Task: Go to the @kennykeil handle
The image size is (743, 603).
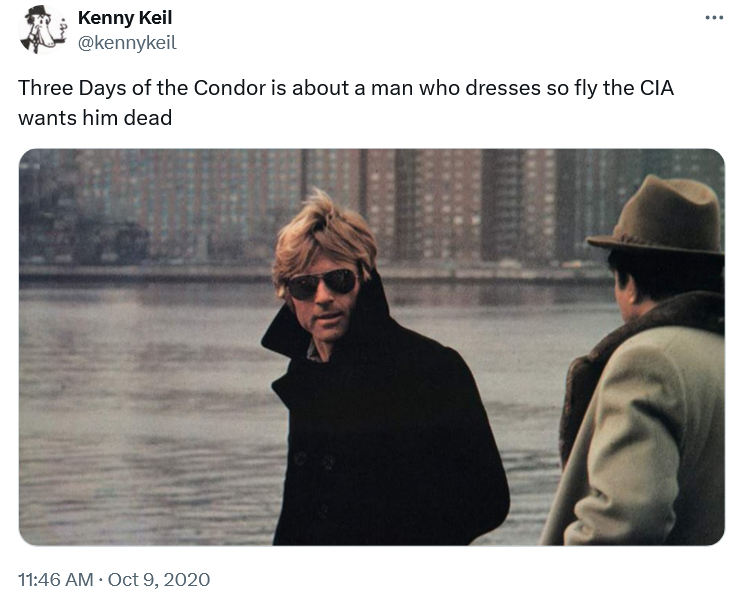Action: [x=127, y=42]
